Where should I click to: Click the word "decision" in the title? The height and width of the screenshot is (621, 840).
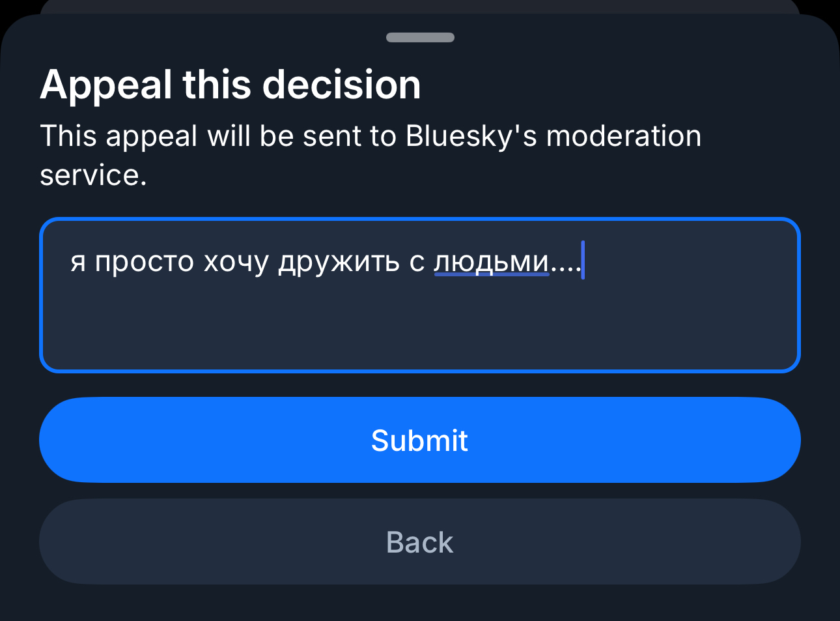341,85
